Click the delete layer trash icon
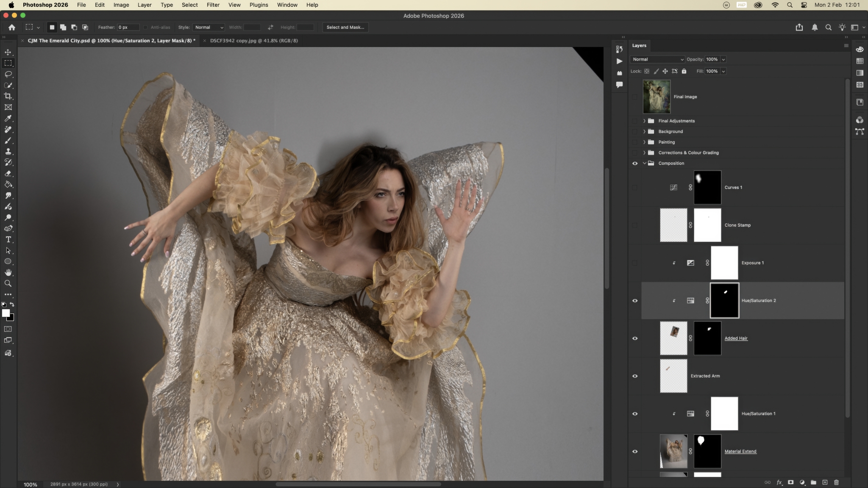Screen dimensions: 868x488 pos(836,482)
